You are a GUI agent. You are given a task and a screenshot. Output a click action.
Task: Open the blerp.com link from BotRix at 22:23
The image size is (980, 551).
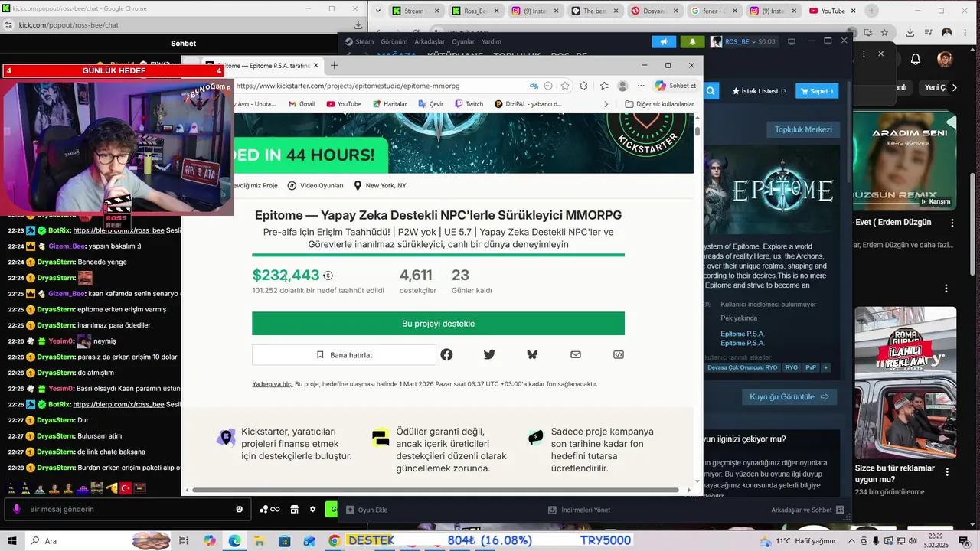coord(119,230)
